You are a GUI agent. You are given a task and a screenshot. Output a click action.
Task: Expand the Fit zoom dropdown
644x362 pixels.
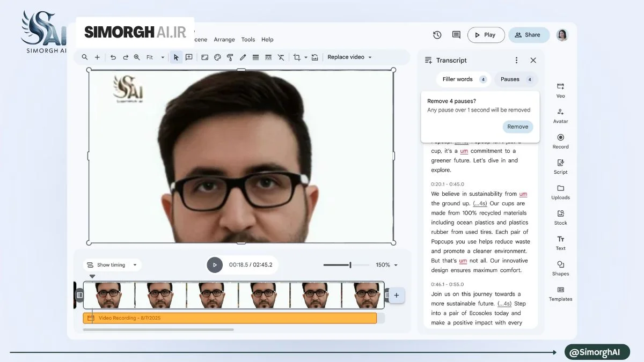(x=155, y=57)
